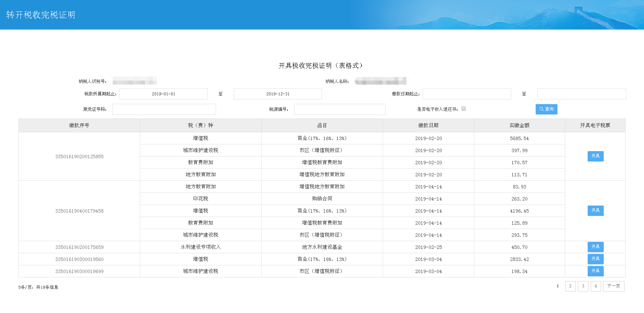This screenshot has width=644, height=313.
Task: Click amount 2833.42 cell
Action: coord(520,259)
